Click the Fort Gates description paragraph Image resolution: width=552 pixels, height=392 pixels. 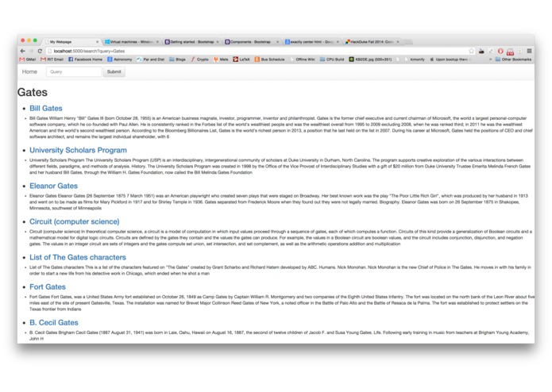282,302
